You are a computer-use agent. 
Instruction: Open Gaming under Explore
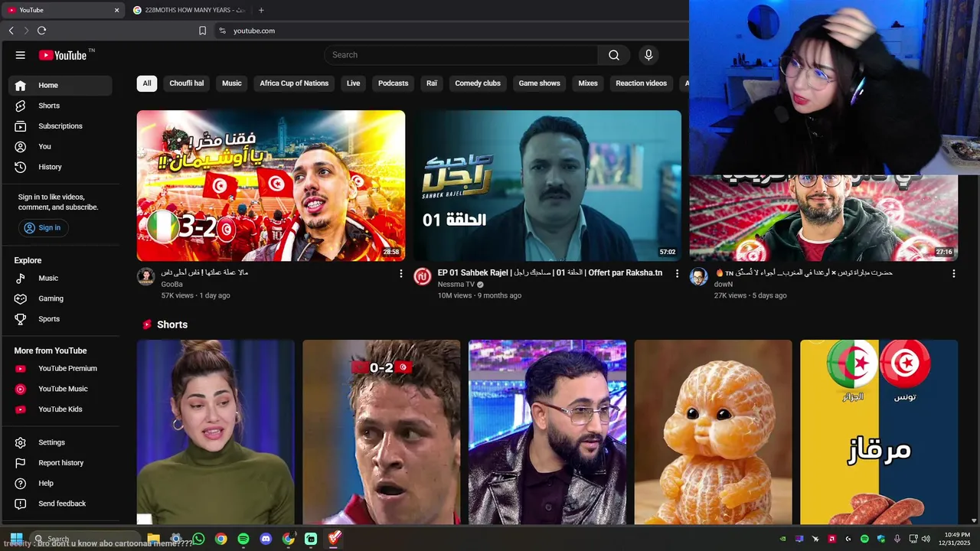point(60,298)
